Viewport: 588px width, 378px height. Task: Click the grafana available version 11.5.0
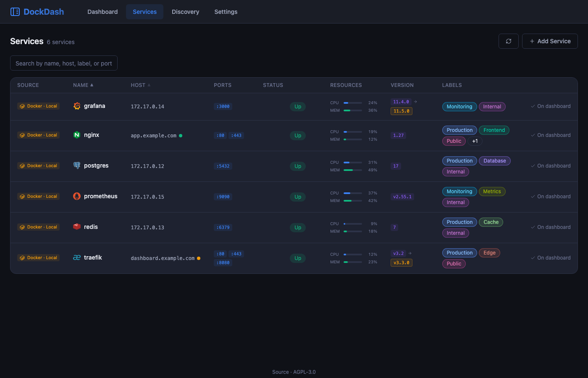pos(402,111)
